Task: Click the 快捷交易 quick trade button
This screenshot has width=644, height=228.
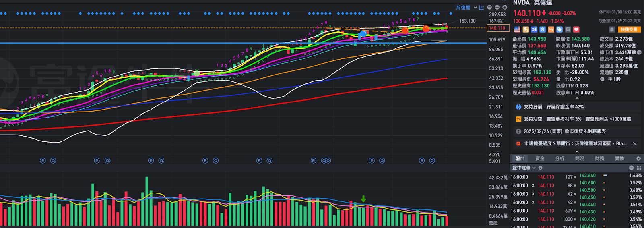Action: pyautogui.click(x=629, y=29)
